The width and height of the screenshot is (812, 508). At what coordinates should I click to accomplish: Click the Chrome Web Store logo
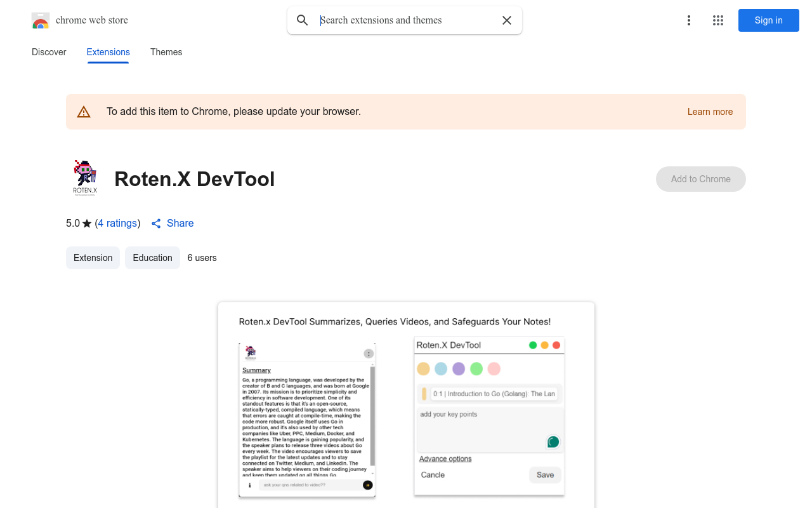[41, 20]
